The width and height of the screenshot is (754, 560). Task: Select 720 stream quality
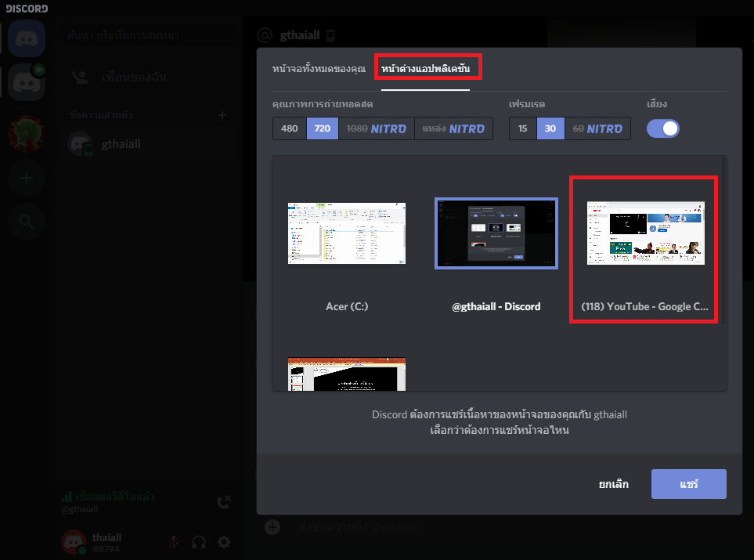[x=321, y=128]
